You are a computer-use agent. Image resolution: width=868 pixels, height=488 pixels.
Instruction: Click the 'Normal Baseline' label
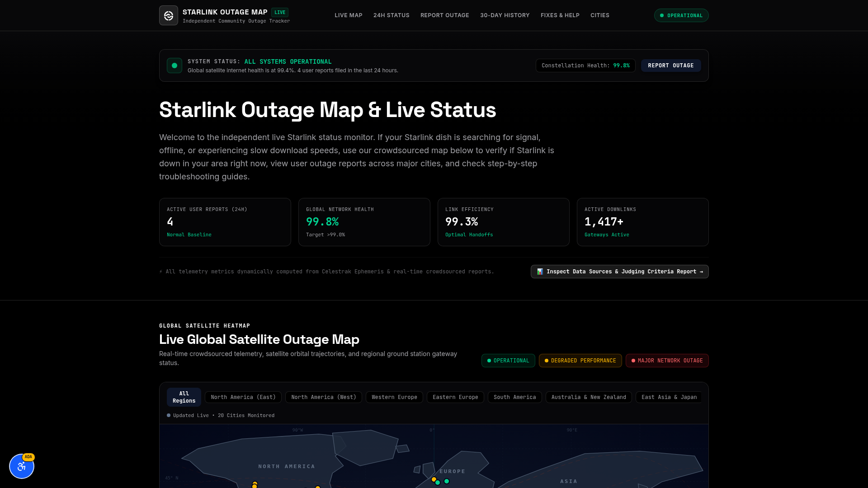point(189,235)
